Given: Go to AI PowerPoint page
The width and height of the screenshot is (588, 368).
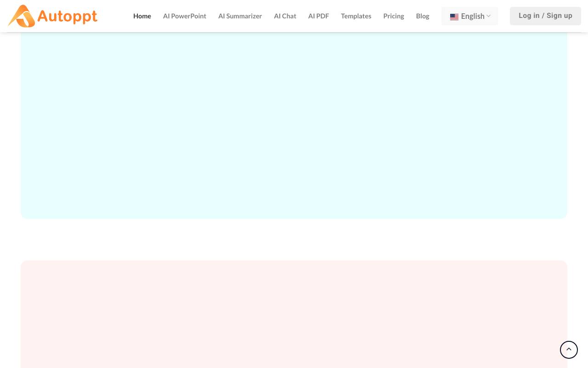Looking at the screenshot, I should coord(185,16).
